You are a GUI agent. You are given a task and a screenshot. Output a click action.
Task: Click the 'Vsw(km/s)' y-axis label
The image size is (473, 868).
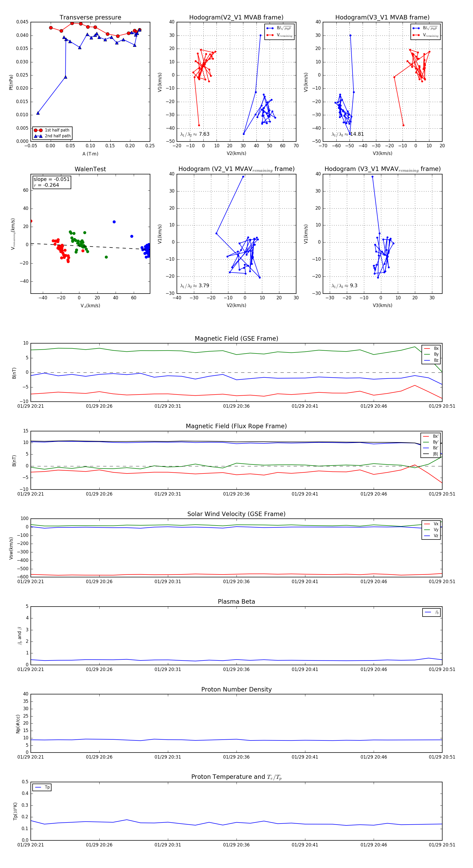[11, 548]
